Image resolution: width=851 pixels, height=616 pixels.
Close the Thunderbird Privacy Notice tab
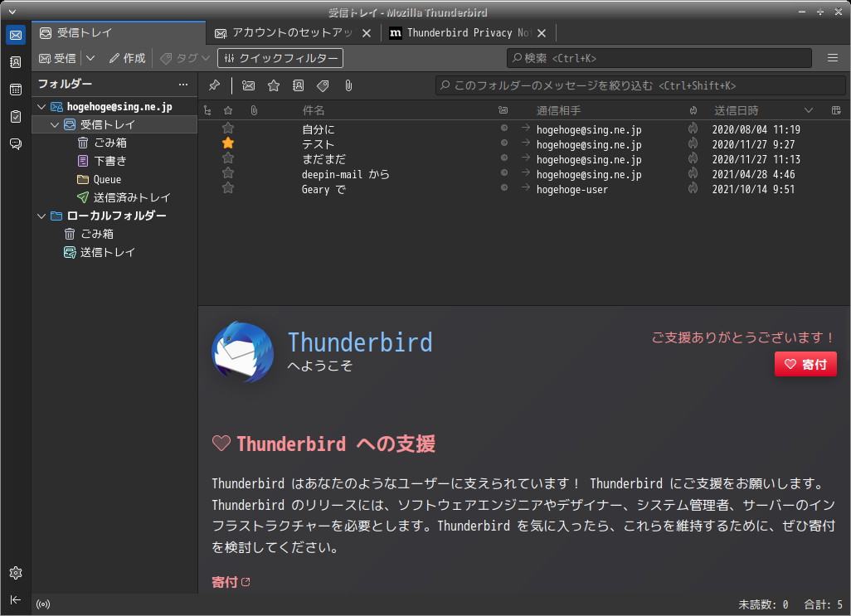[541, 33]
